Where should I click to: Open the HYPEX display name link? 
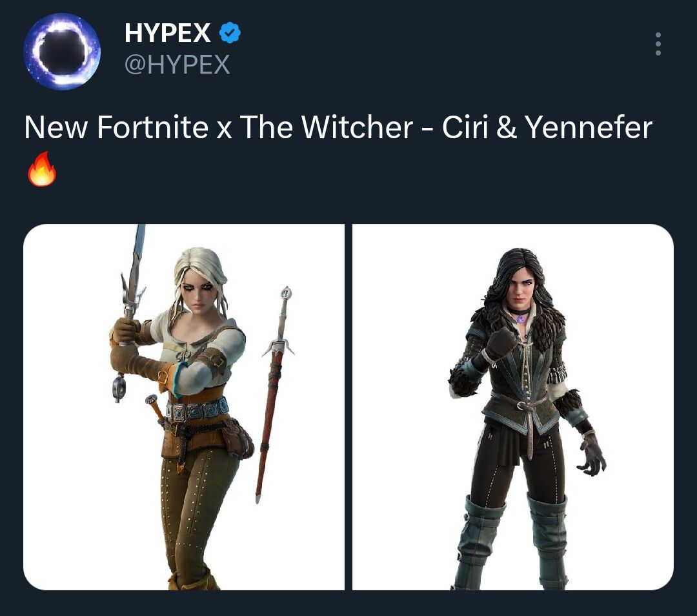point(167,33)
